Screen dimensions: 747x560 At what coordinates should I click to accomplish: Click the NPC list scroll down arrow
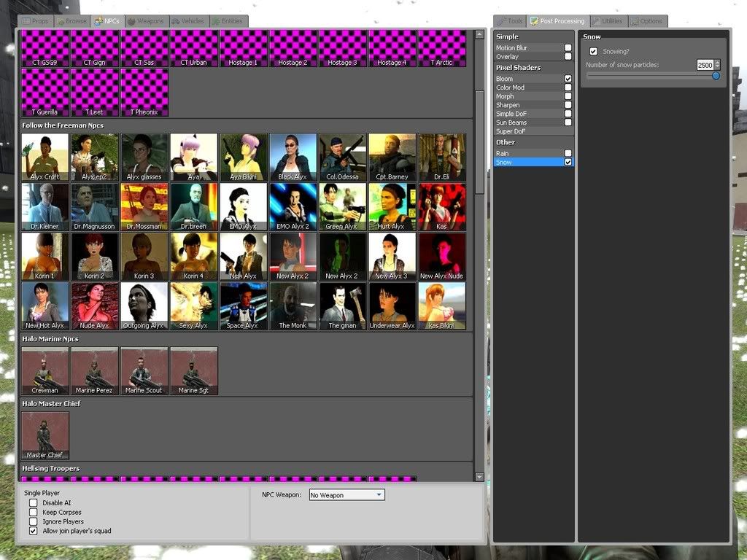(x=479, y=477)
